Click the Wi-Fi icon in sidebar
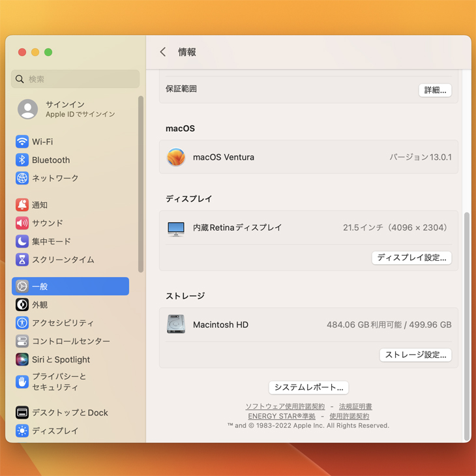The width and height of the screenshot is (476, 476). (22, 141)
